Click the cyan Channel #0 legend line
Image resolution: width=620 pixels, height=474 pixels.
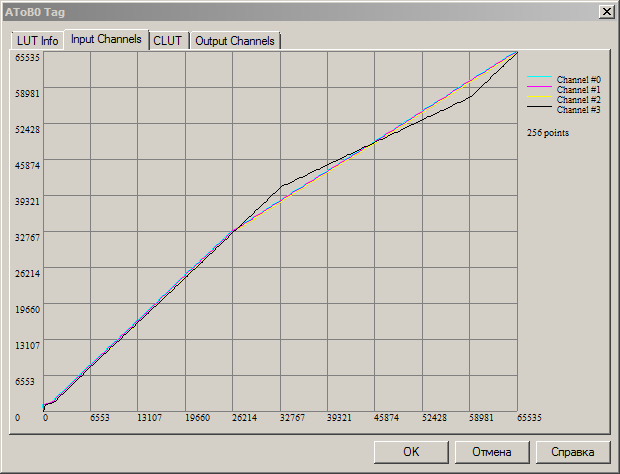pyautogui.click(x=539, y=76)
